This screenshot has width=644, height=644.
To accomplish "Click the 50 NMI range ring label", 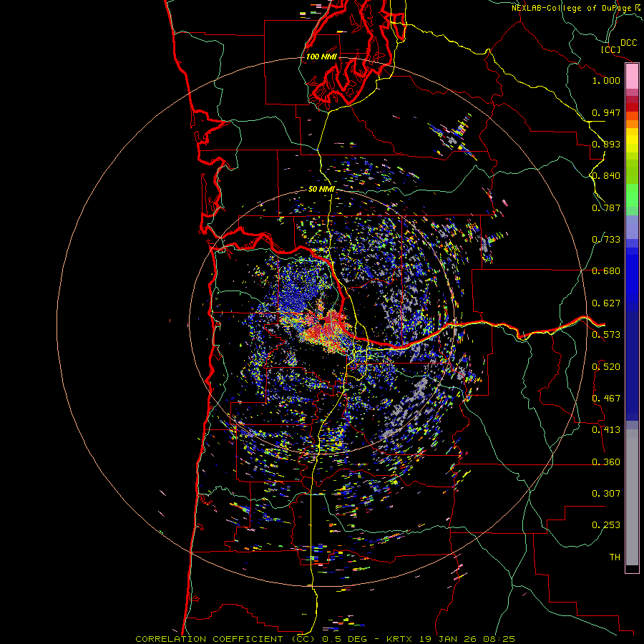I will tap(321, 190).
